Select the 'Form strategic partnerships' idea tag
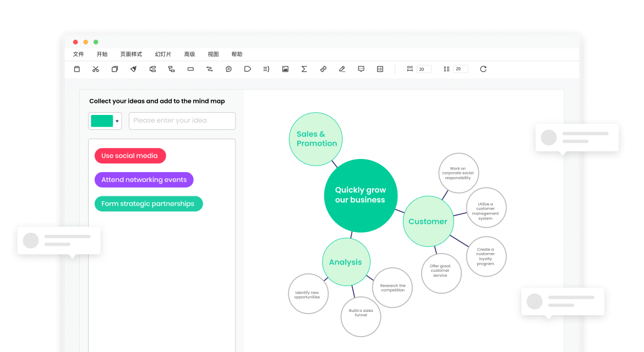Screen dimensions: 644x352 [148, 204]
